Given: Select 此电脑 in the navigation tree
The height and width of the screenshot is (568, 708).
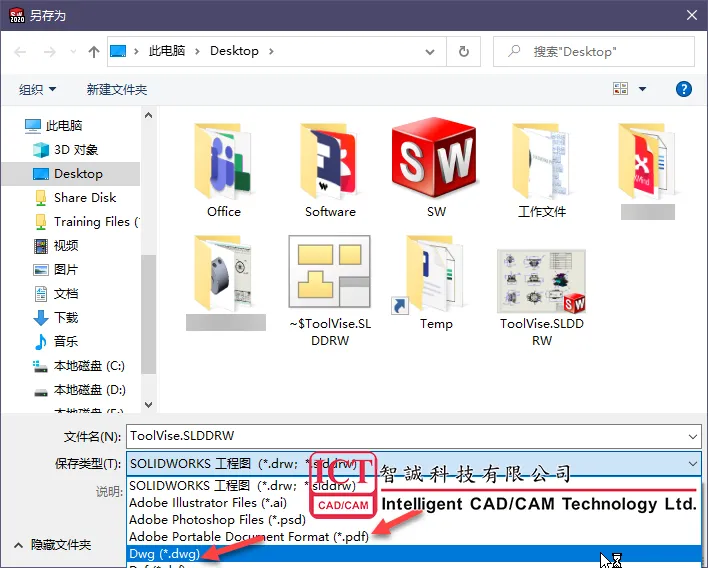Looking at the screenshot, I should (x=53, y=126).
